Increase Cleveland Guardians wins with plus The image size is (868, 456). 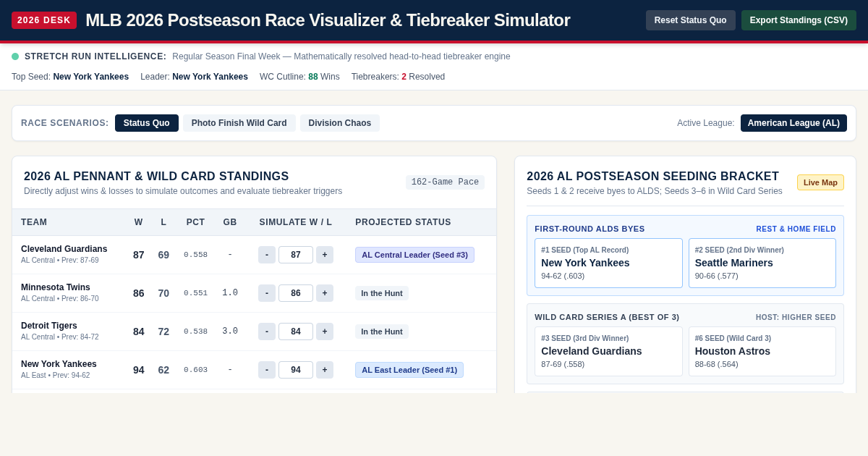[325, 255]
